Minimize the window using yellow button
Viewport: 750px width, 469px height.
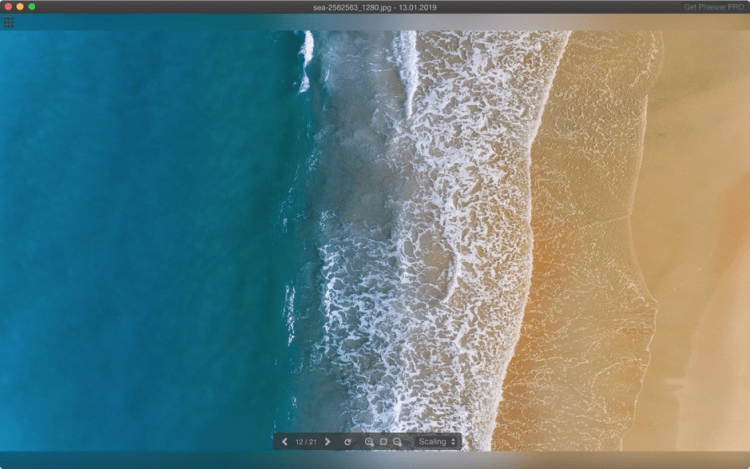coord(19,7)
